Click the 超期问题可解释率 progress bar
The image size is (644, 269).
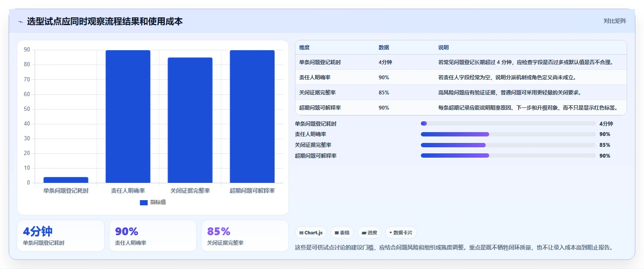point(508,156)
